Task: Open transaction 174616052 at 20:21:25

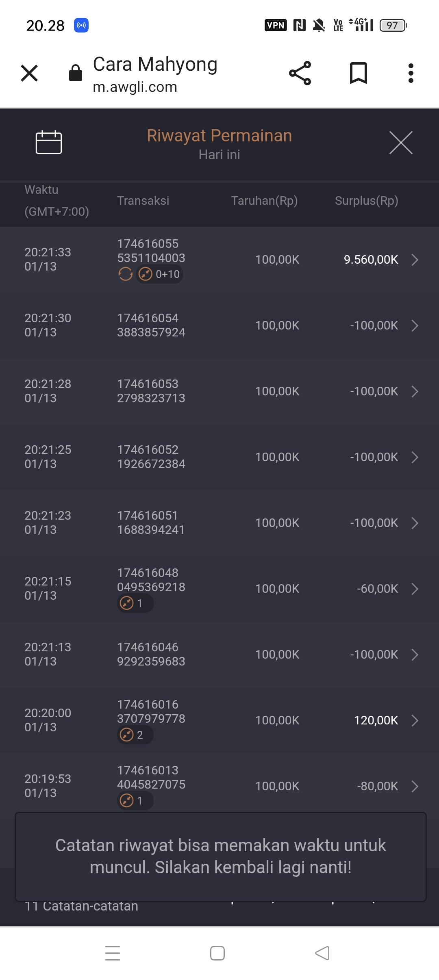Action: point(151,457)
